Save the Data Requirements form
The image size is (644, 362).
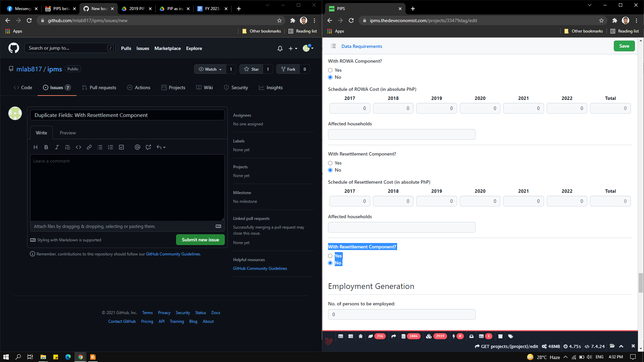(x=624, y=46)
